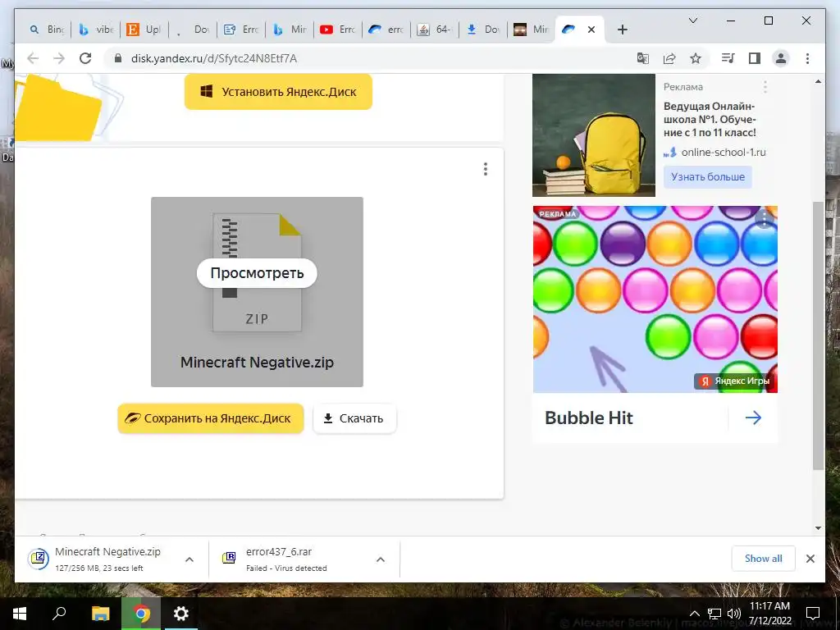Click the Minecraft Negative.zip file name

[x=257, y=362]
